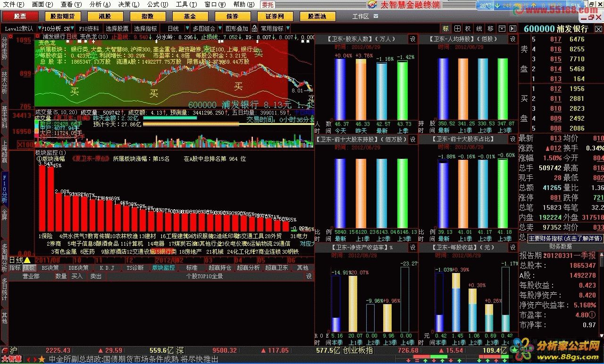
Task: Click the F10资料 toolbar button
Action: coord(89,29)
